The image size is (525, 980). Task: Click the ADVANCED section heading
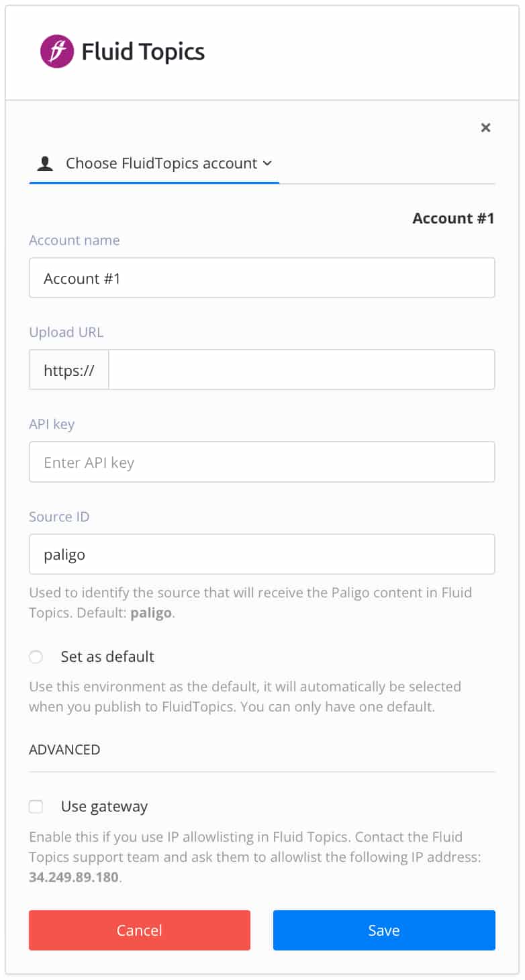click(x=64, y=749)
